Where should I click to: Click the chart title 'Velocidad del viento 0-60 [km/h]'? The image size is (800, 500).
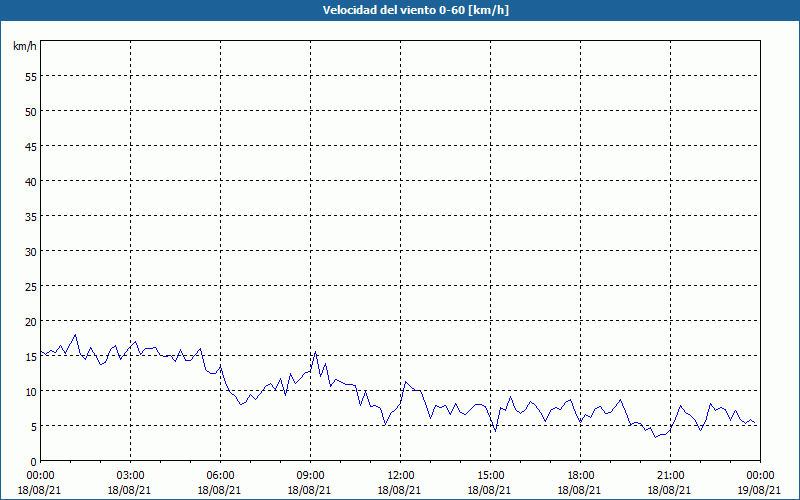point(415,10)
